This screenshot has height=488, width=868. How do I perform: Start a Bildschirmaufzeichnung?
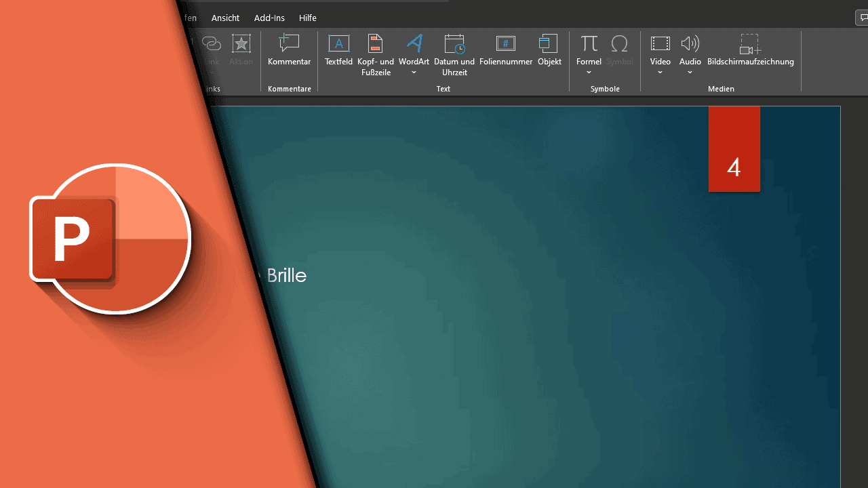coord(751,50)
